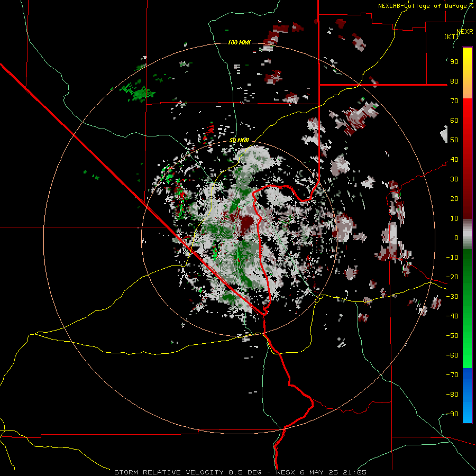
Task: Click the NEXLAB-College of DuPage credit text
Action: coord(426,6)
